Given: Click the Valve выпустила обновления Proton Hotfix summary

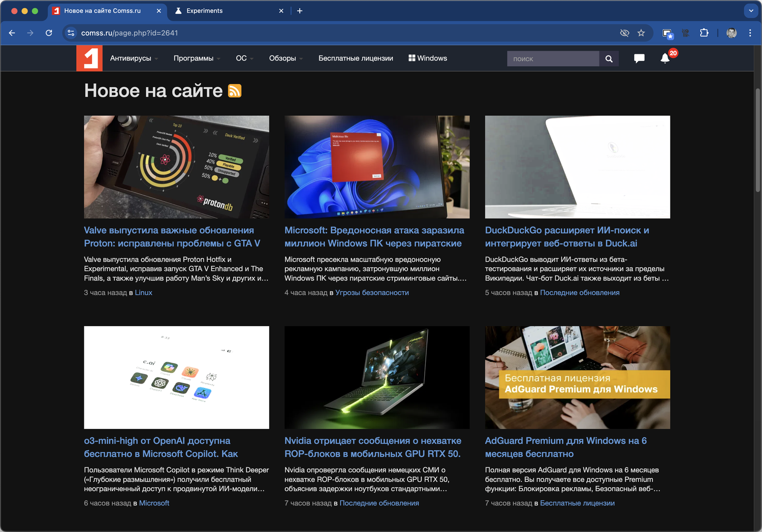Looking at the screenshot, I should tap(176, 269).
